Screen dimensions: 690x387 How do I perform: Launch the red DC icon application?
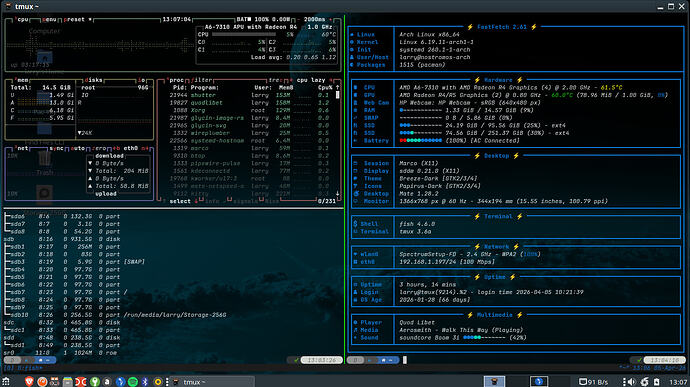point(81,382)
